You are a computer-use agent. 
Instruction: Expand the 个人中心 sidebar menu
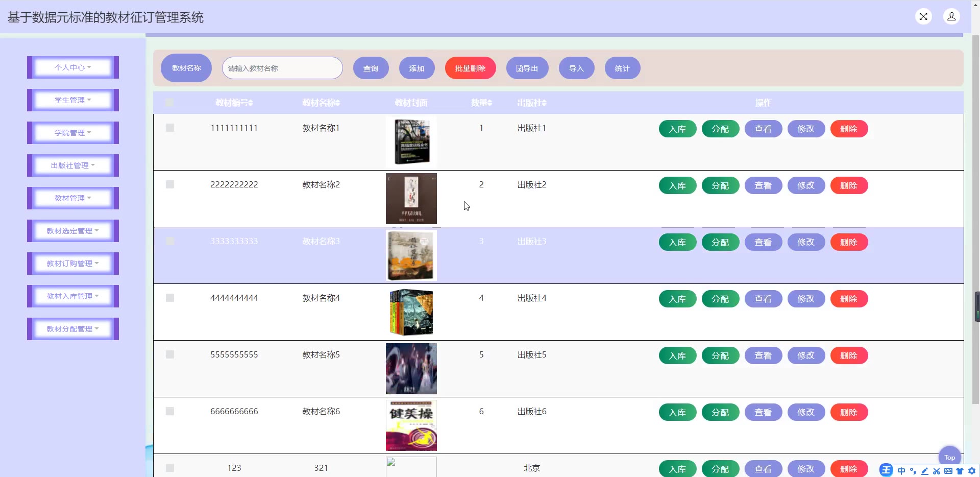(73, 67)
